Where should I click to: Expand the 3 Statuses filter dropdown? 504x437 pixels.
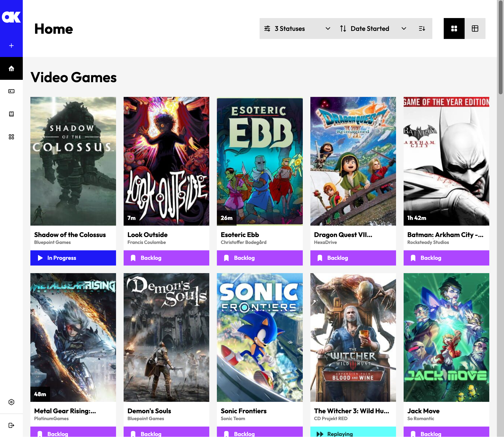(x=297, y=28)
